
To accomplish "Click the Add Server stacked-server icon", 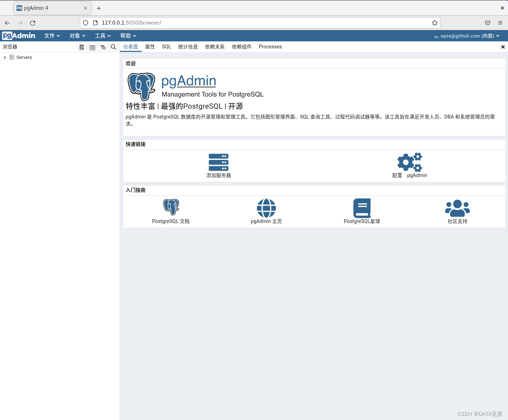I will (218, 162).
